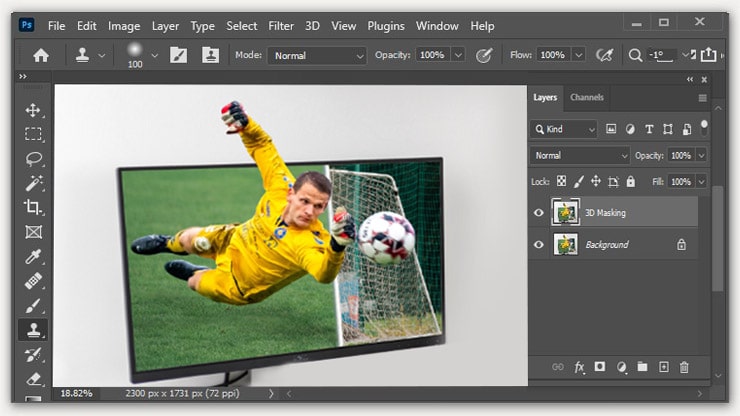Click the Home icon in options bar
The height and width of the screenshot is (416, 740).
41,55
